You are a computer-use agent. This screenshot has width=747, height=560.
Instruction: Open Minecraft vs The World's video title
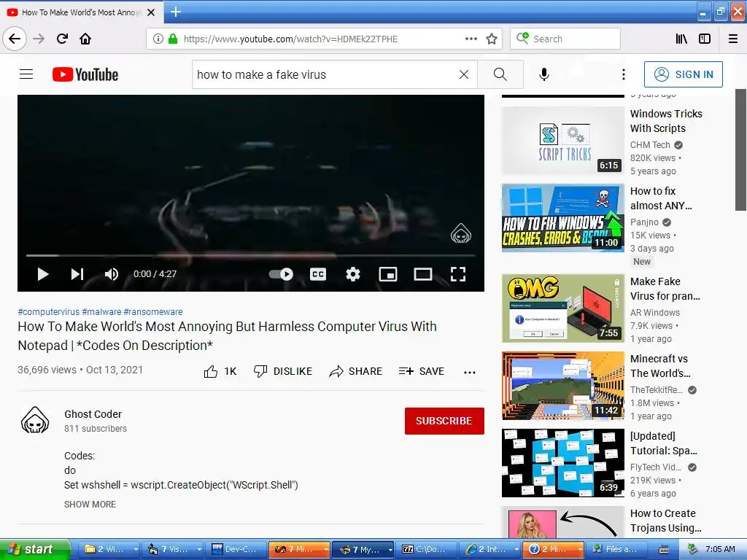pyautogui.click(x=660, y=366)
